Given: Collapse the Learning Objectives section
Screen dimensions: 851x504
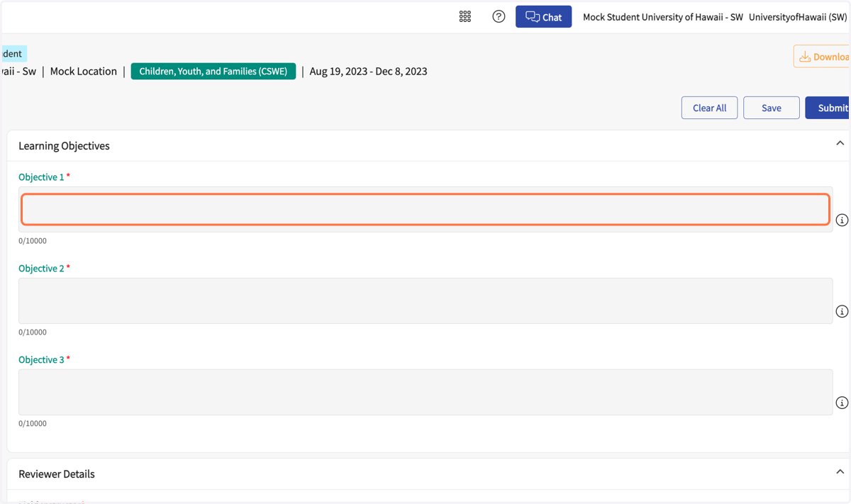Looking at the screenshot, I should pyautogui.click(x=840, y=144).
